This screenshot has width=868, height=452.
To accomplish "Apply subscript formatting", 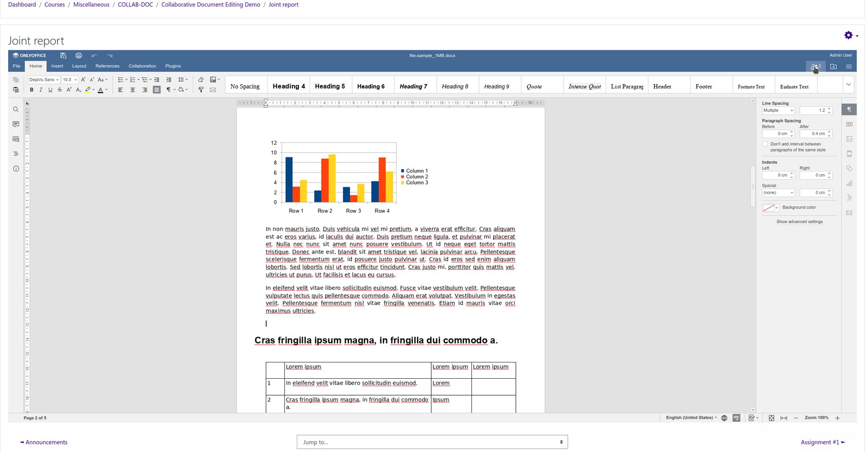I will point(79,90).
